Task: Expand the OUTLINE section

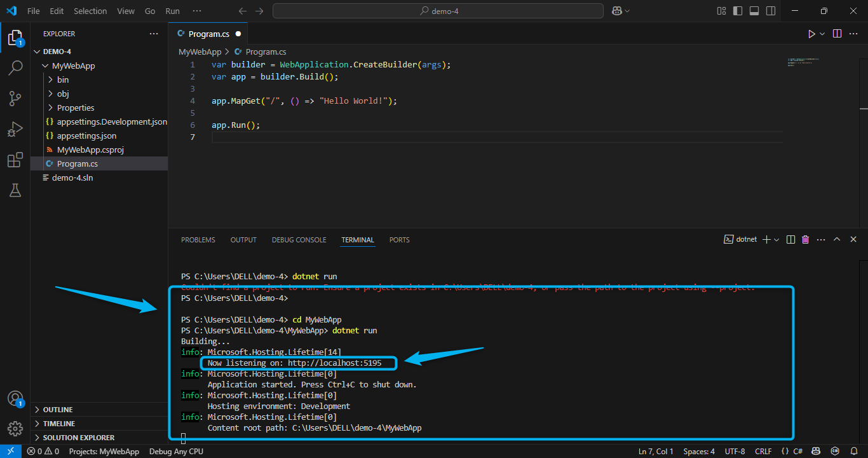Action: [x=99, y=410]
